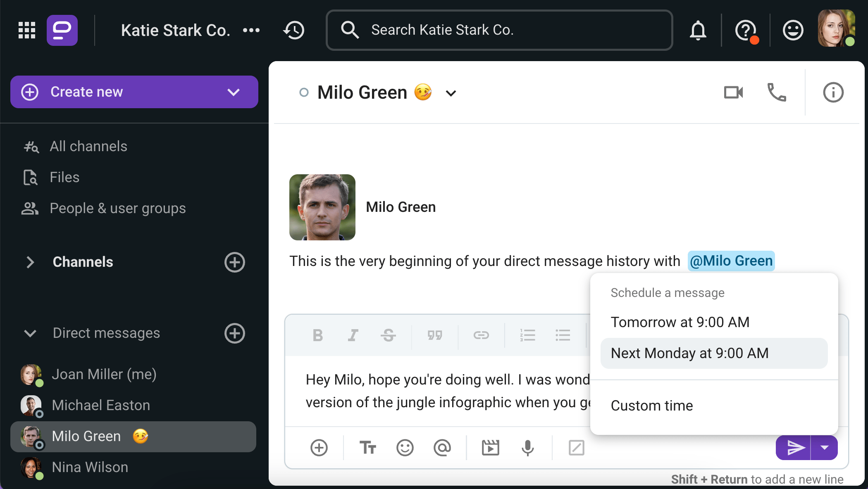
Task: Click the message text input field
Action: point(438,390)
